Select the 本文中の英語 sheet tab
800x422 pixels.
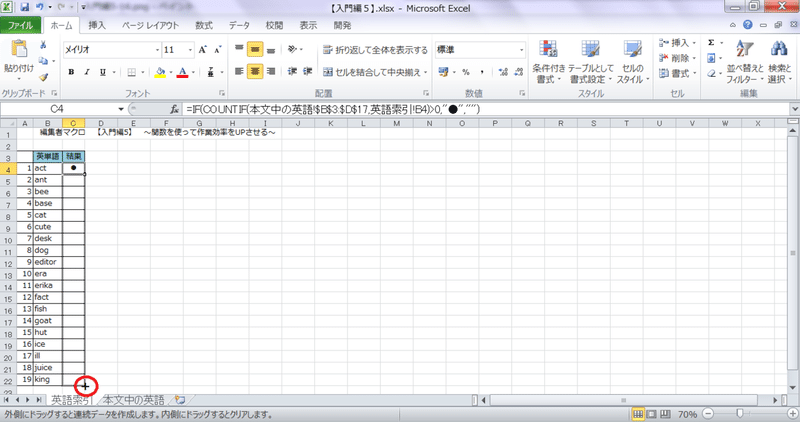134,400
